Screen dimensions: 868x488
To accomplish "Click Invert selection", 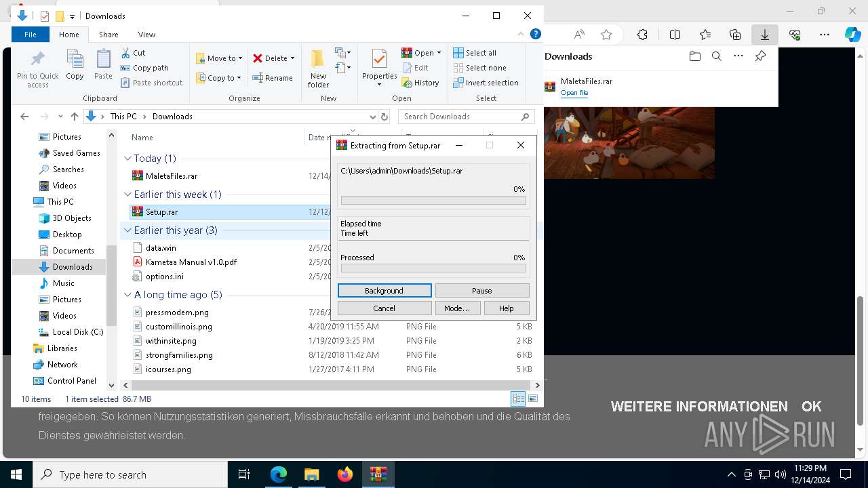I will point(486,83).
